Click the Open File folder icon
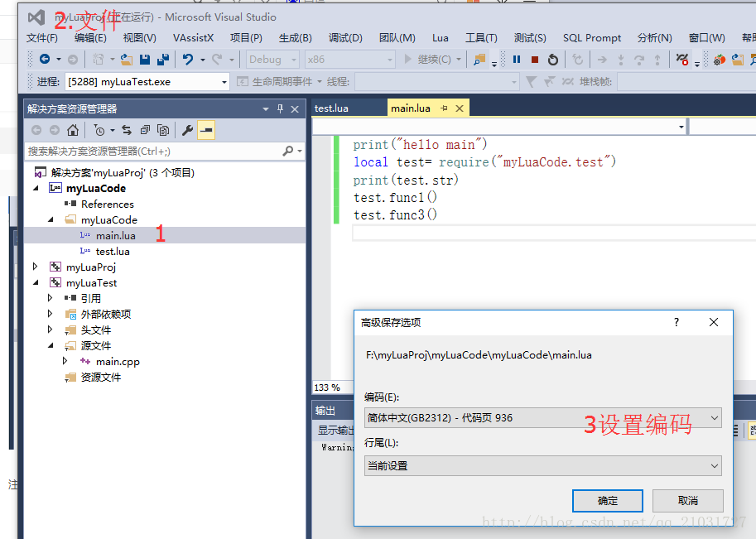Viewport: 756px width, 539px height. point(127,60)
